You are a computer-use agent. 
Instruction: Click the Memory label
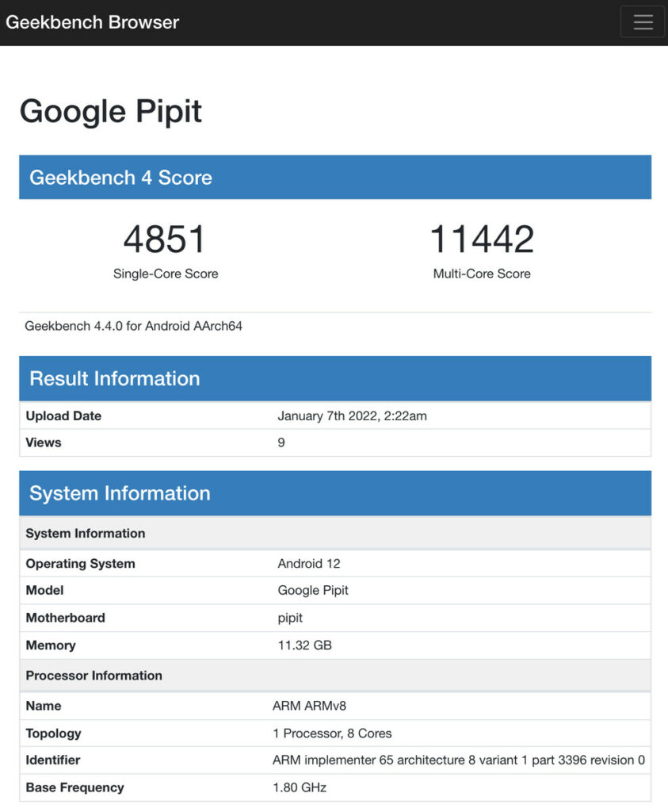click(x=51, y=645)
